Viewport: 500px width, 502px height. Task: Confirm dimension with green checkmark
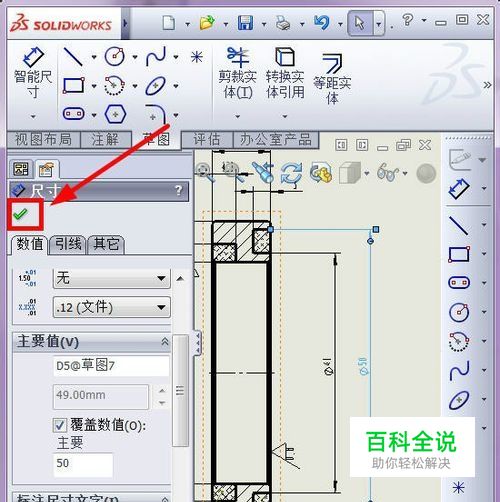tap(20, 214)
